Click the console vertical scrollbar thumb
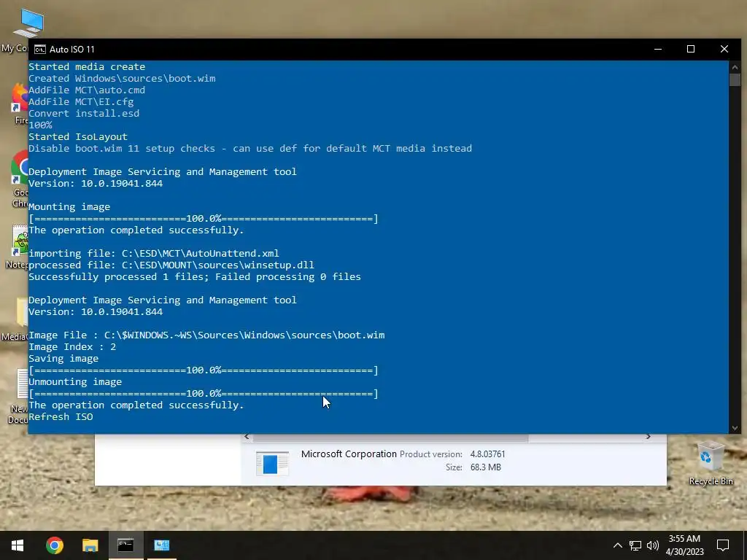 pos(735,79)
